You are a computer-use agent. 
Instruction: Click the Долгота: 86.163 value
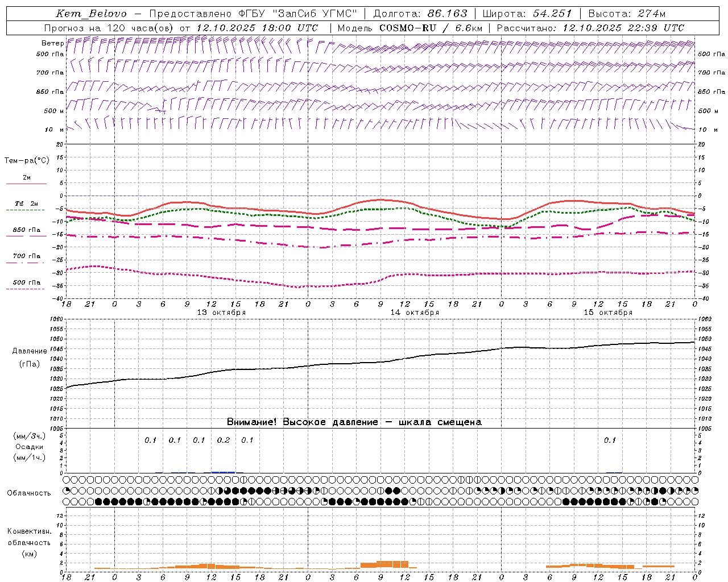click(420, 14)
